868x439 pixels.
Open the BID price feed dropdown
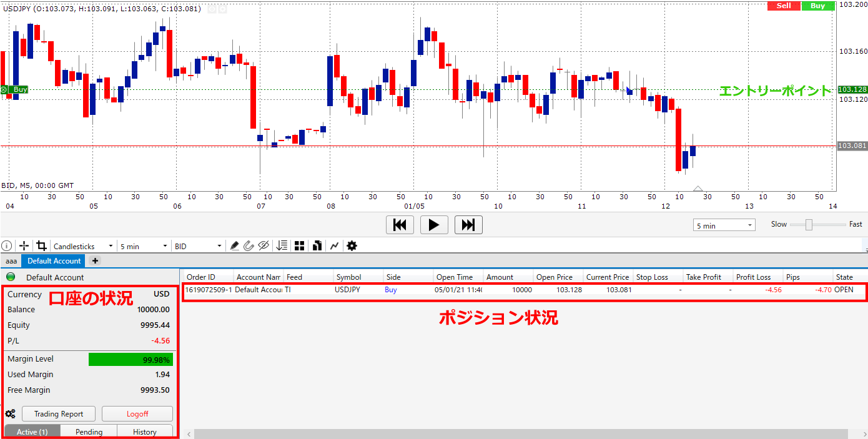[x=197, y=245]
